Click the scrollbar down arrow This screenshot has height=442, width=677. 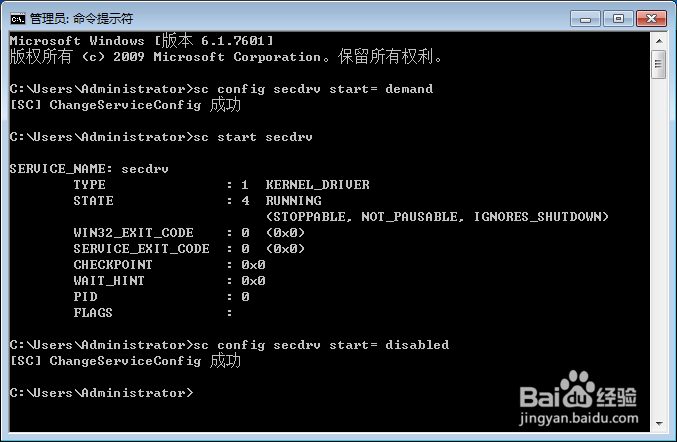coord(659,423)
